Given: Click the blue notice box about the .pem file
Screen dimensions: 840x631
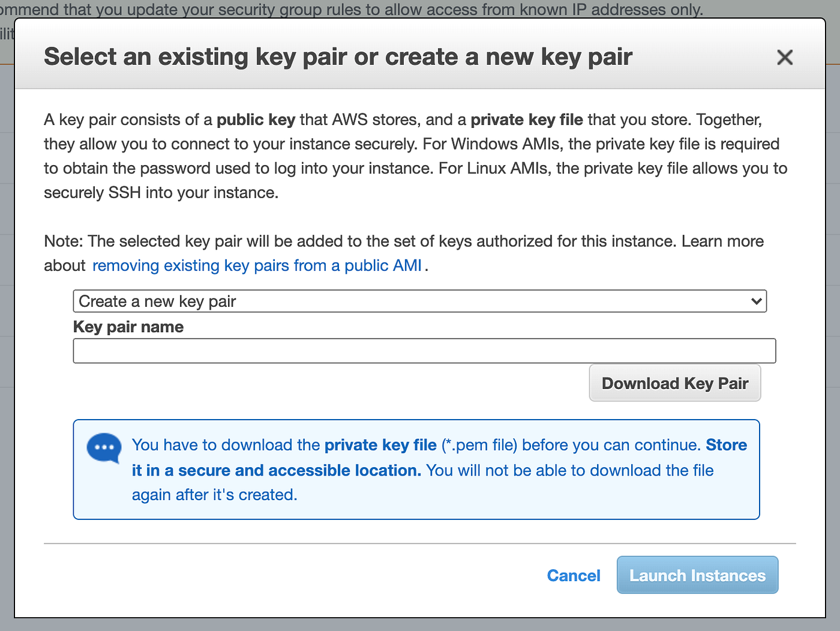Looking at the screenshot, I should coord(416,469).
